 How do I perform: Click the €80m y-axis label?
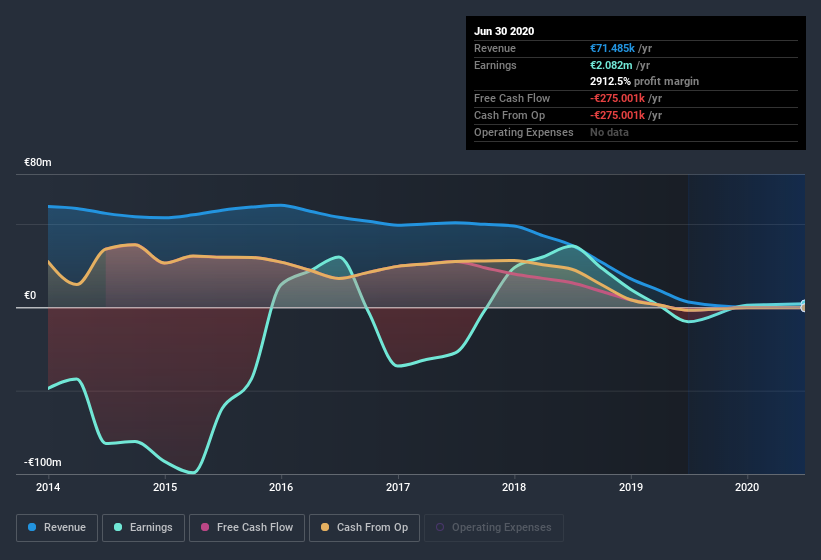click(x=38, y=163)
